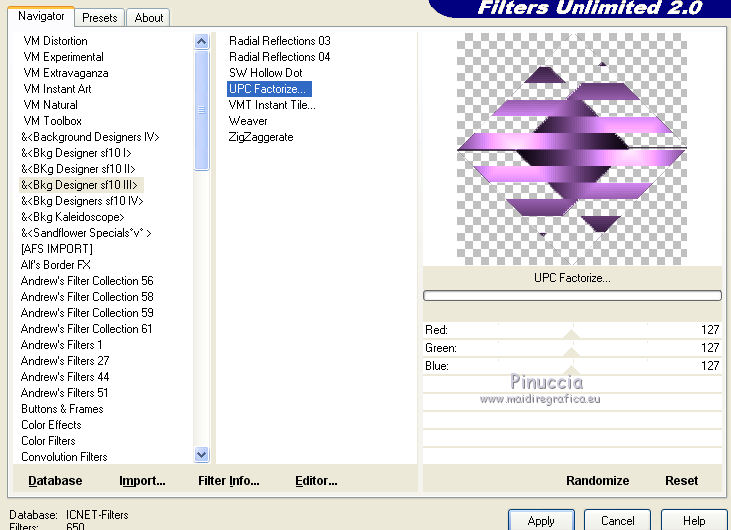The image size is (731, 530).
Task: Select Andrew's Filters 1 category
Action: click(61, 345)
